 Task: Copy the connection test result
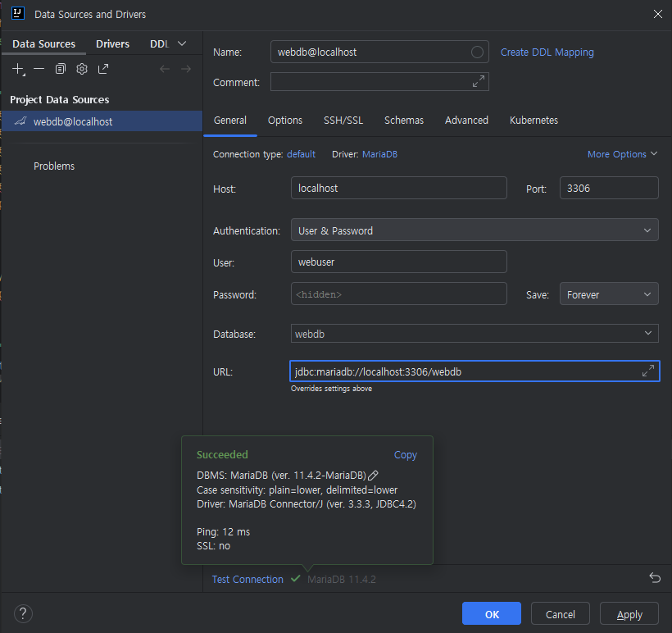pos(405,454)
